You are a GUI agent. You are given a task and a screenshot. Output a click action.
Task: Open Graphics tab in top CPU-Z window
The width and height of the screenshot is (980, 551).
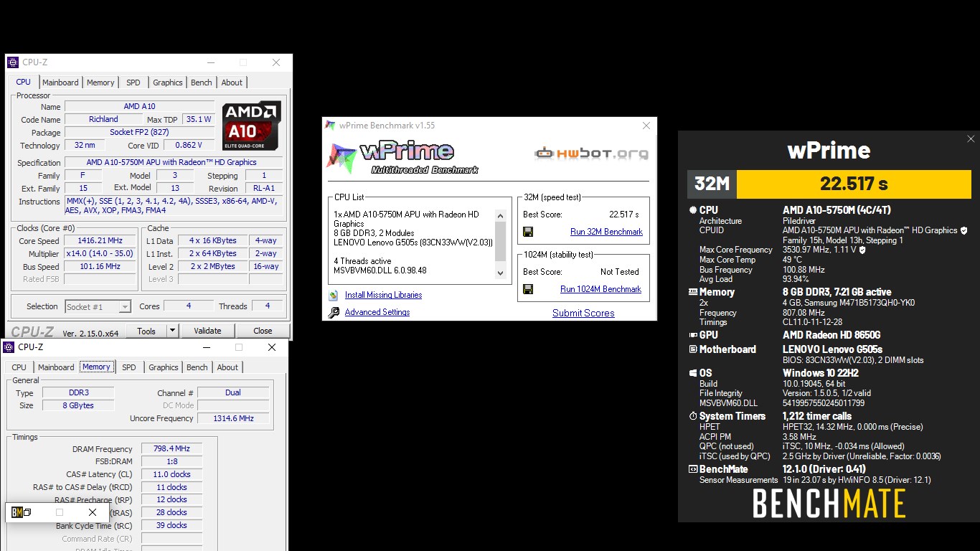point(168,83)
